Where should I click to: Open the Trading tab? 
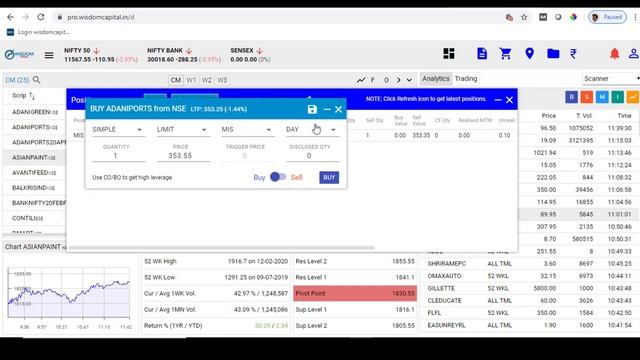point(466,78)
